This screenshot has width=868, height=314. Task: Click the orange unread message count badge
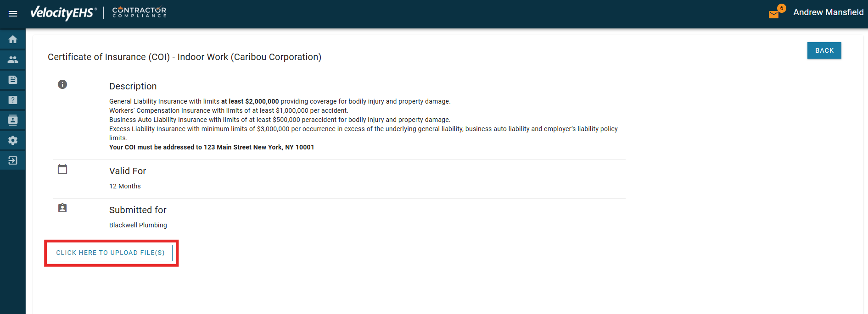(x=781, y=8)
